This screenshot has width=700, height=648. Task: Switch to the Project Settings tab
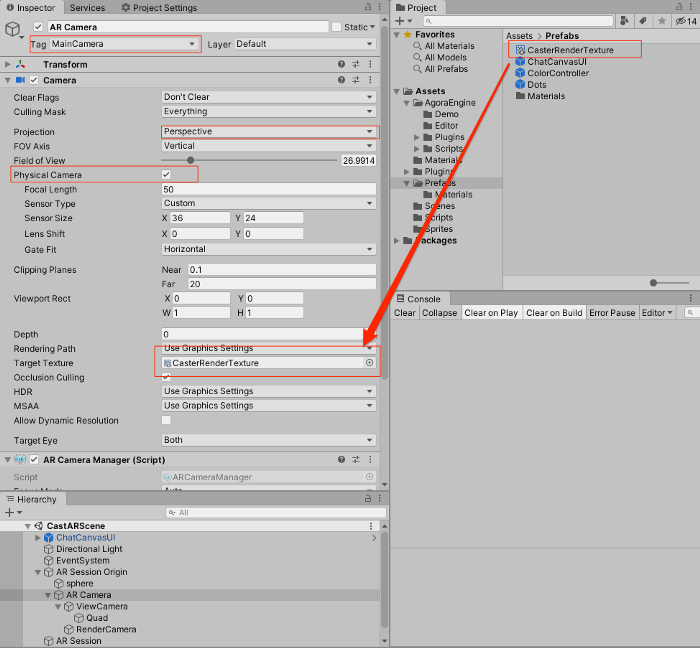[159, 8]
